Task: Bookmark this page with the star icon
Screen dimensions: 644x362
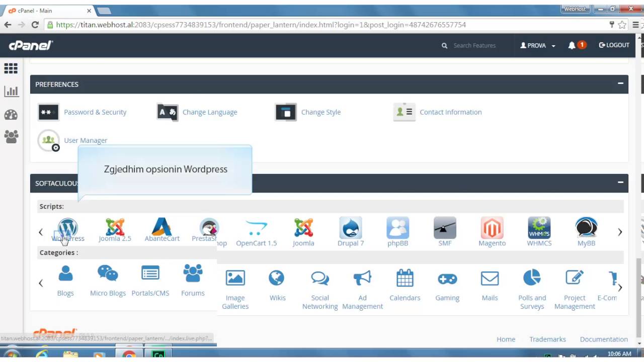Action: [x=622, y=25]
